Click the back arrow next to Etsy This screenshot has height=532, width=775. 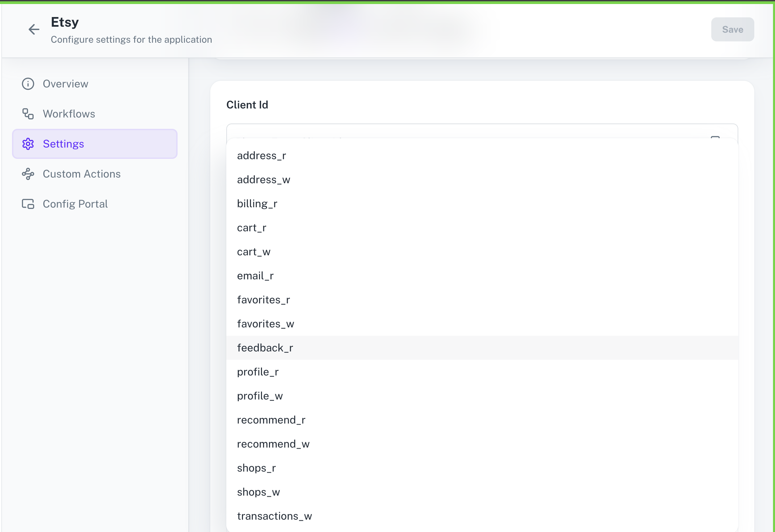click(33, 30)
